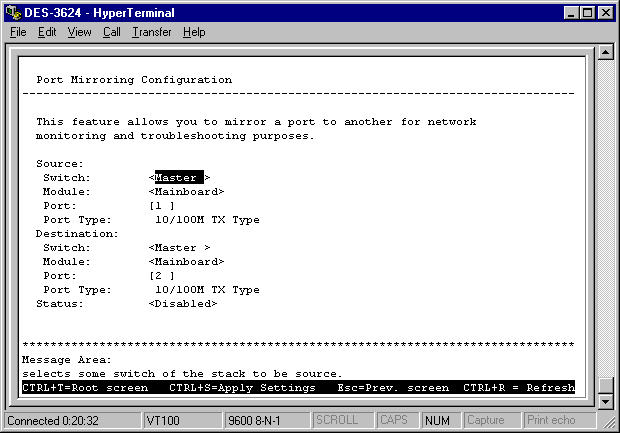Open the File menu
This screenshot has height=435, width=620.
pos(18,32)
